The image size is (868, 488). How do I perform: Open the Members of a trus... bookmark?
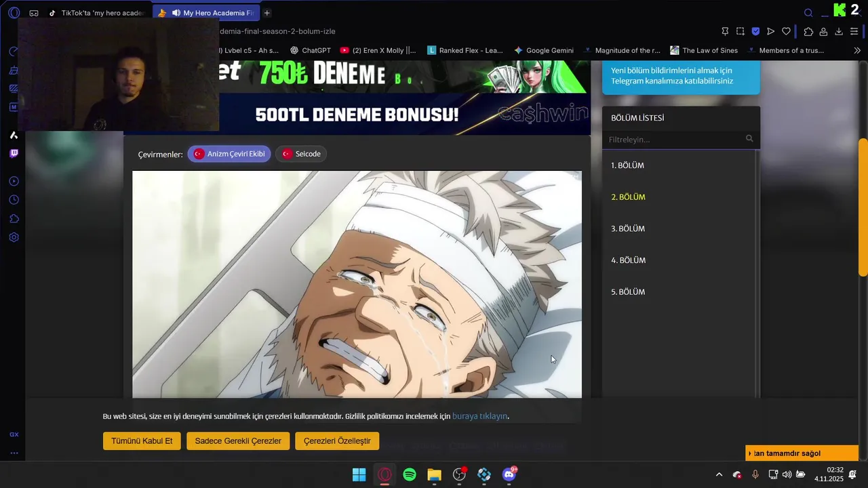785,50
